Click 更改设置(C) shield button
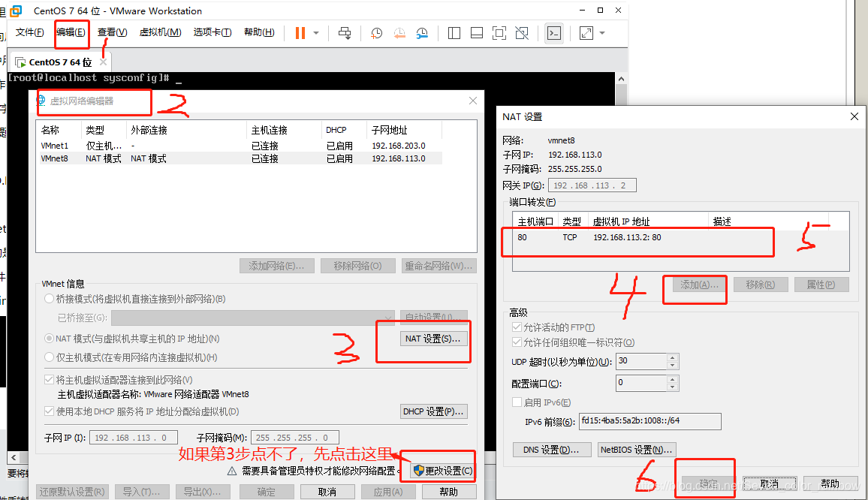The height and width of the screenshot is (500, 868). [x=442, y=471]
